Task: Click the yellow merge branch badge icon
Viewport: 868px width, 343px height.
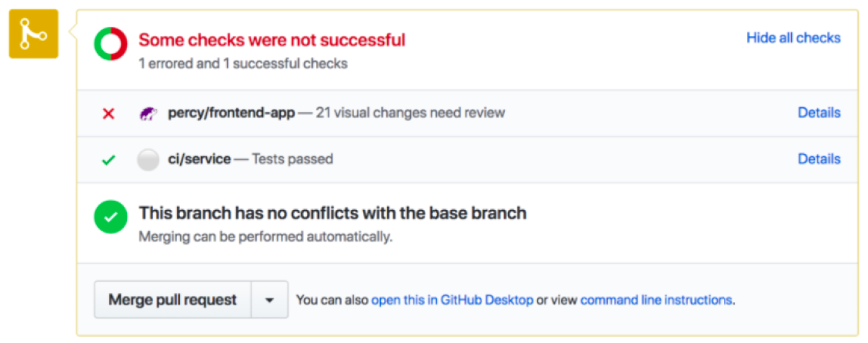Action: pyautogui.click(x=33, y=34)
